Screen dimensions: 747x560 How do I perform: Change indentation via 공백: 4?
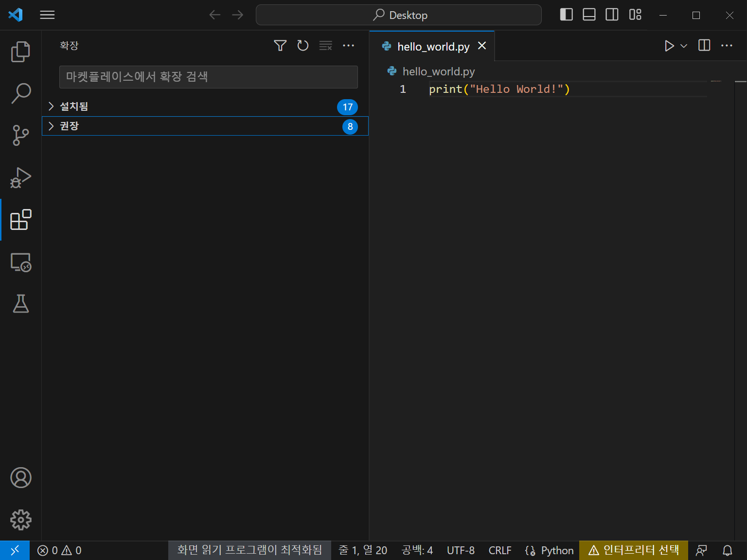pos(417,550)
